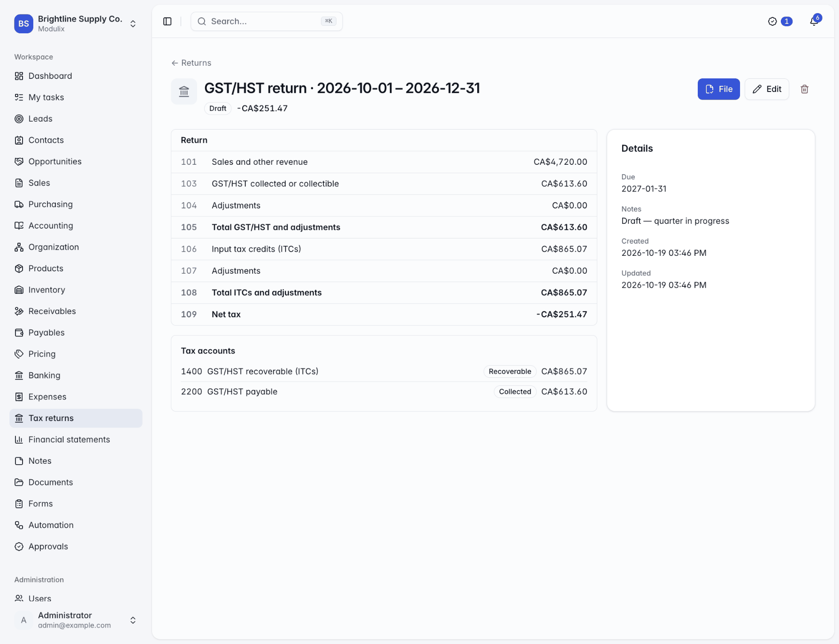Viewport: 839px width, 644px height.
Task: Open the approvals check badge in header
Action: click(780, 22)
